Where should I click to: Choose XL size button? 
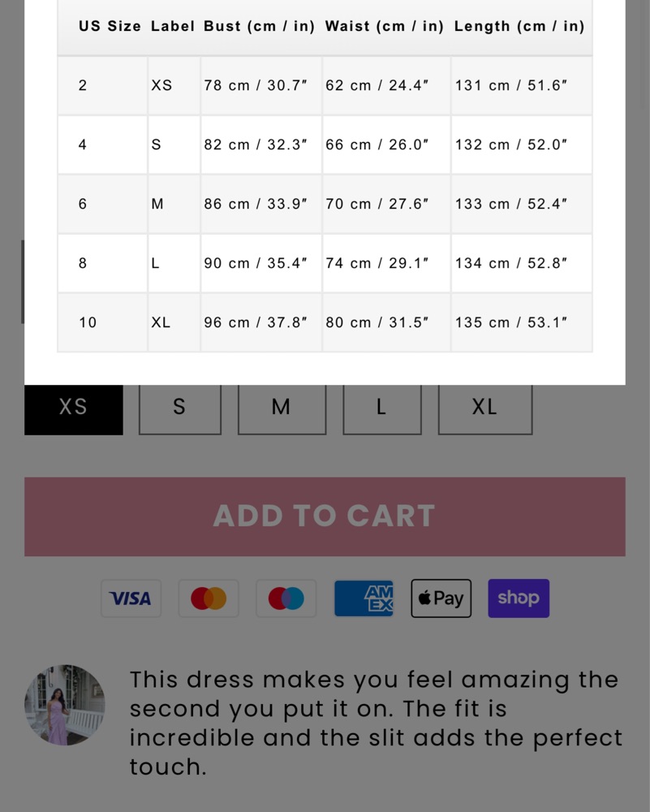[485, 409]
